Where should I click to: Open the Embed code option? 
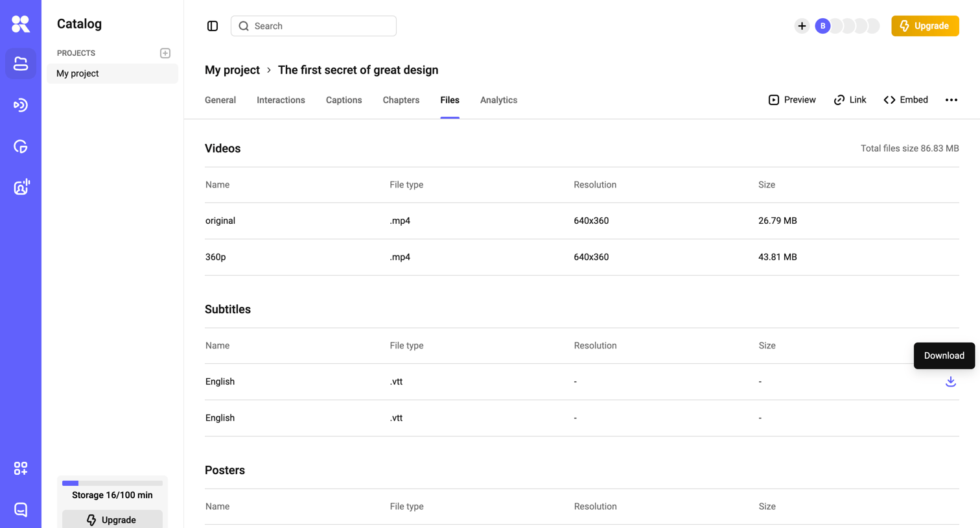point(905,100)
